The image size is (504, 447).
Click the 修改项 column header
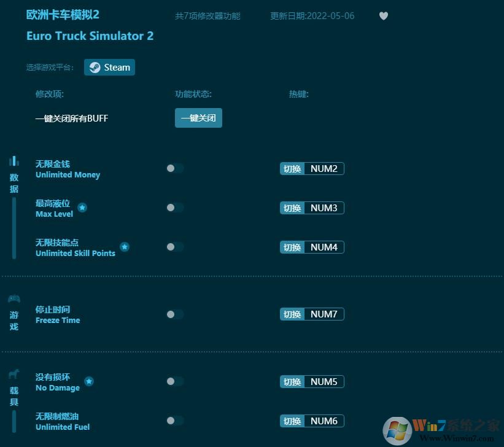tap(50, 94)
